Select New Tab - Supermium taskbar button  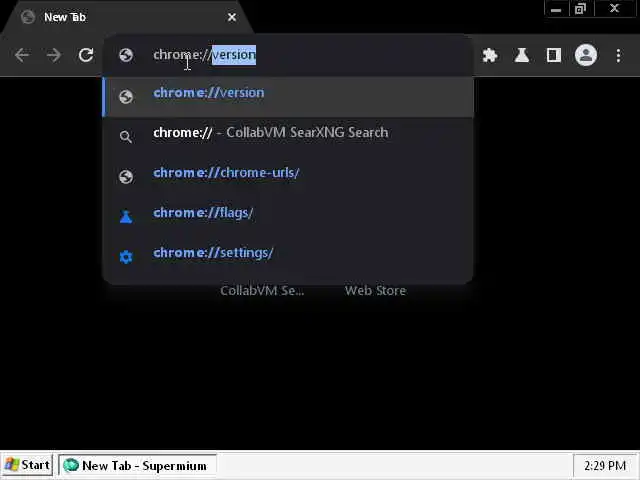click(x=137, y=465)
